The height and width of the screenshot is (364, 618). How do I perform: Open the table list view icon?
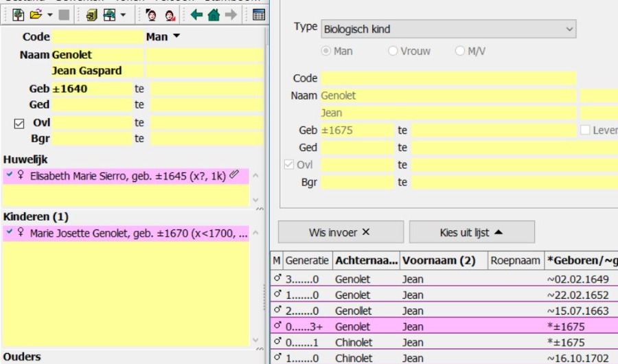(x=258, y=14)
